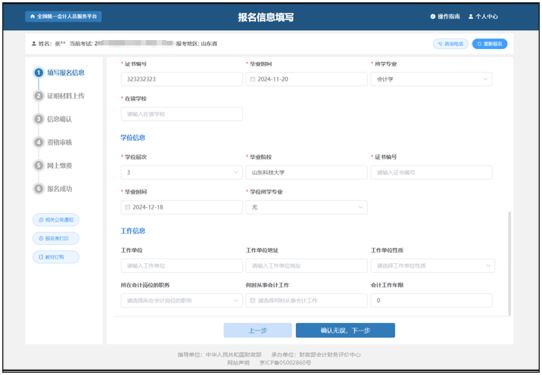This screenshot has width=542, height=375.
Task: Click 确认无误，下一步 button
Action: point(345,330)
